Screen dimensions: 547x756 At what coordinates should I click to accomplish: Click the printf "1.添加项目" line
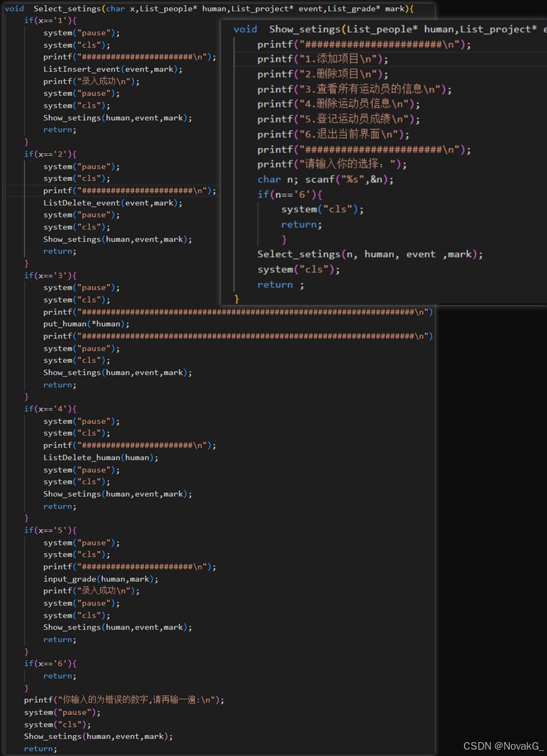click(323, 59)
